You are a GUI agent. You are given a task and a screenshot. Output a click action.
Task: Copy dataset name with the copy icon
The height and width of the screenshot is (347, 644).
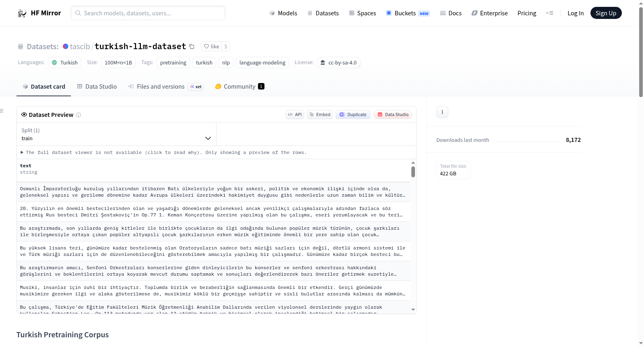pos(192,47)
